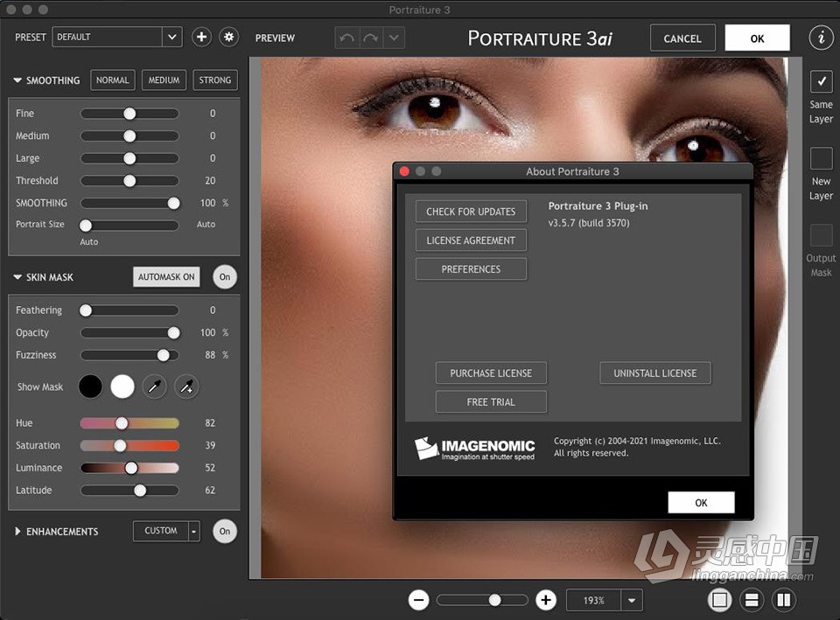Collapse the Smoothing section
The image size is (840, 620).
(17, 80)
